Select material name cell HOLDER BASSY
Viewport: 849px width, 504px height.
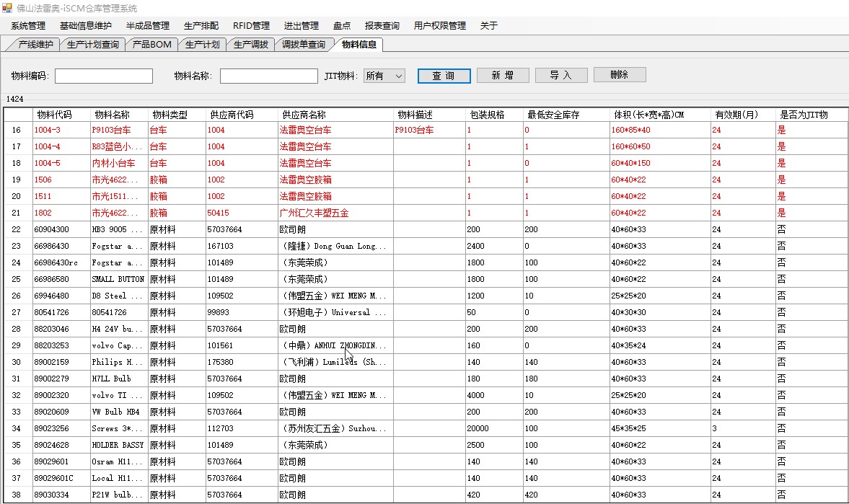pyautogui.click(x=119, y=445)
